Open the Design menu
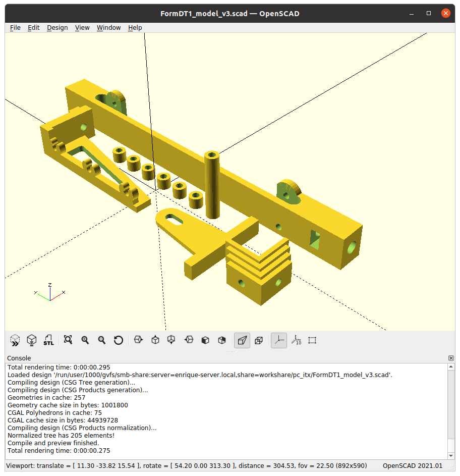460x476 pixels. pos(57,28)
